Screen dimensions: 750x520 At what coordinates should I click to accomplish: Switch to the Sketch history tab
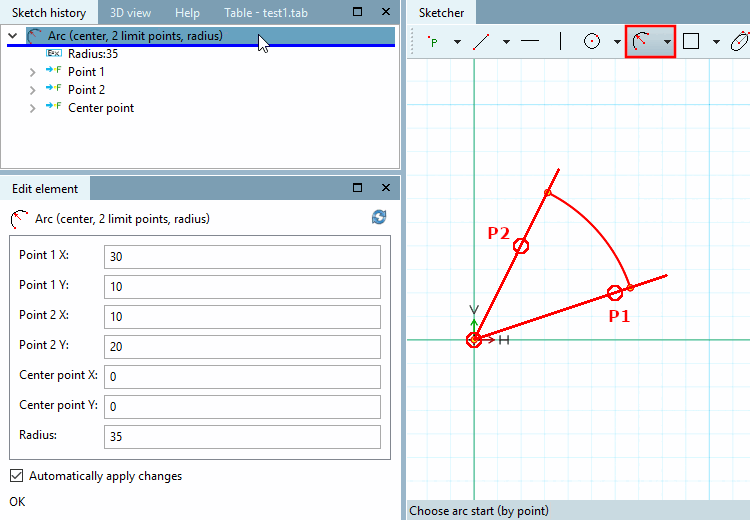(49, 12)
